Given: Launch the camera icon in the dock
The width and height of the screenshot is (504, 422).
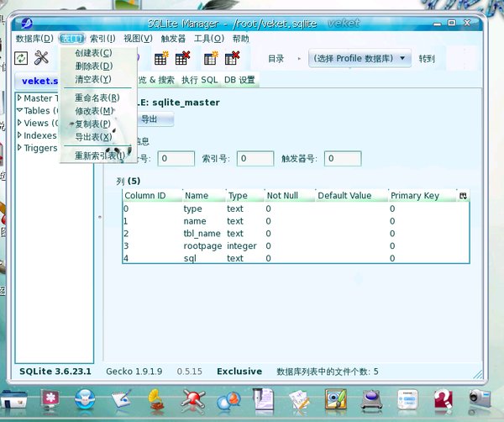Looking at the screenshot, I should pos(479,398).
